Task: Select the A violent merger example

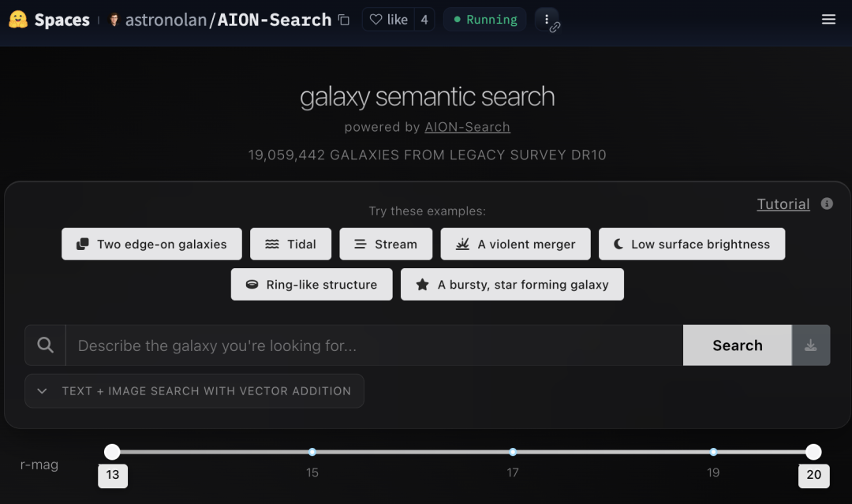Action: [x=516, y=244]
